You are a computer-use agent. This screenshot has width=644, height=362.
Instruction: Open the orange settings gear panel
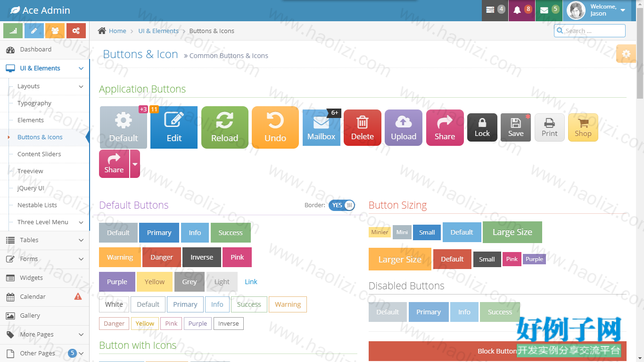(626, 54)
